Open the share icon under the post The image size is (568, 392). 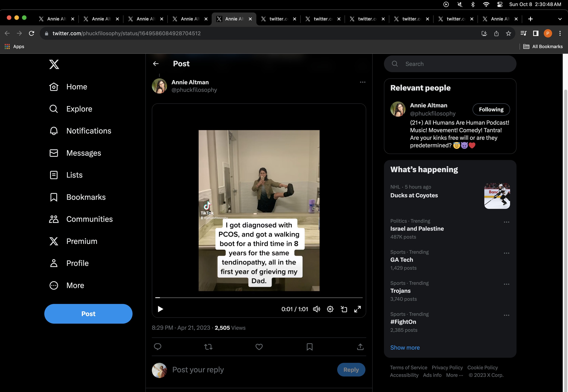click(x=360, y=347)
